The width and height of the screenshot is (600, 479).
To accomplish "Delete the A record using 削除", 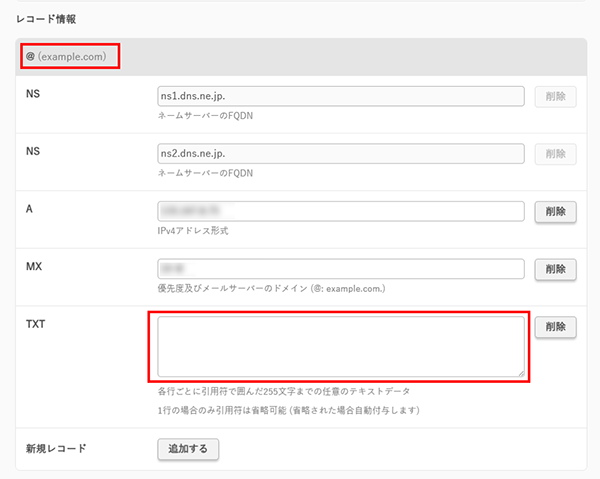I will pos(556,211).
